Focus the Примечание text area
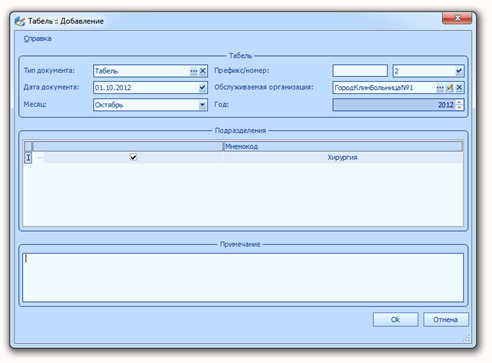This screenshot has width=492, height=363. coord(243,278)
